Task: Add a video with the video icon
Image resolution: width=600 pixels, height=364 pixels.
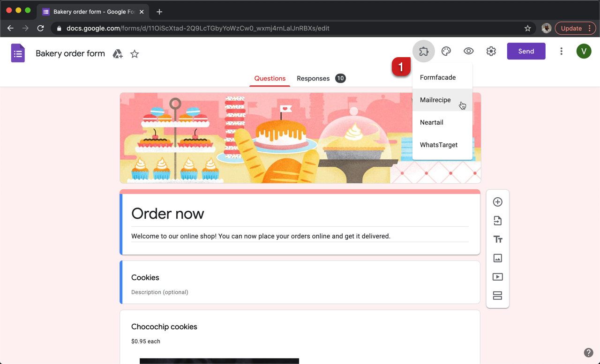Action: click(x=497, y=276)
